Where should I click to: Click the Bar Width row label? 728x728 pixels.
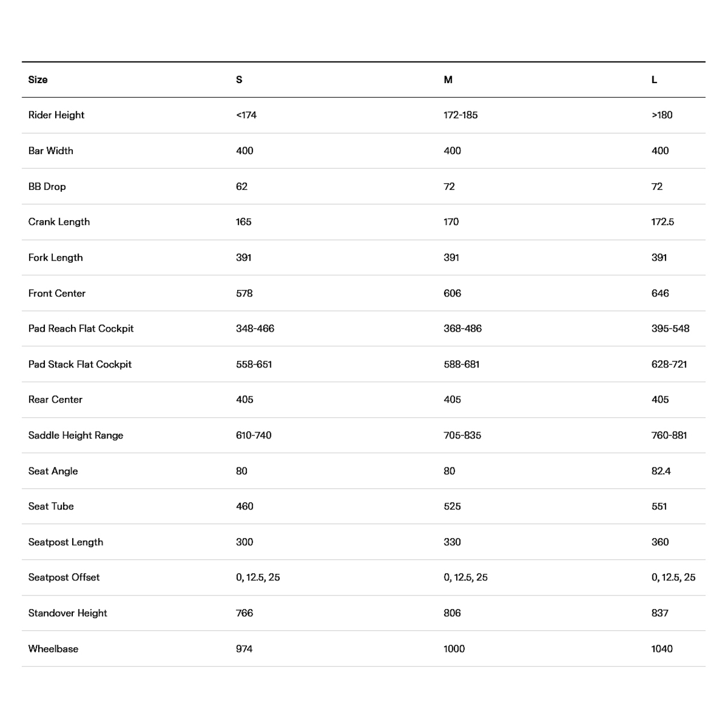(x=51, y=151)
